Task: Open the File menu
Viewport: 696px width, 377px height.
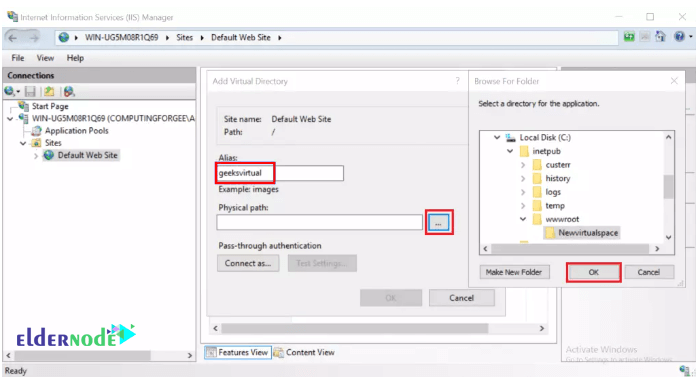Action: pos(18,58)
